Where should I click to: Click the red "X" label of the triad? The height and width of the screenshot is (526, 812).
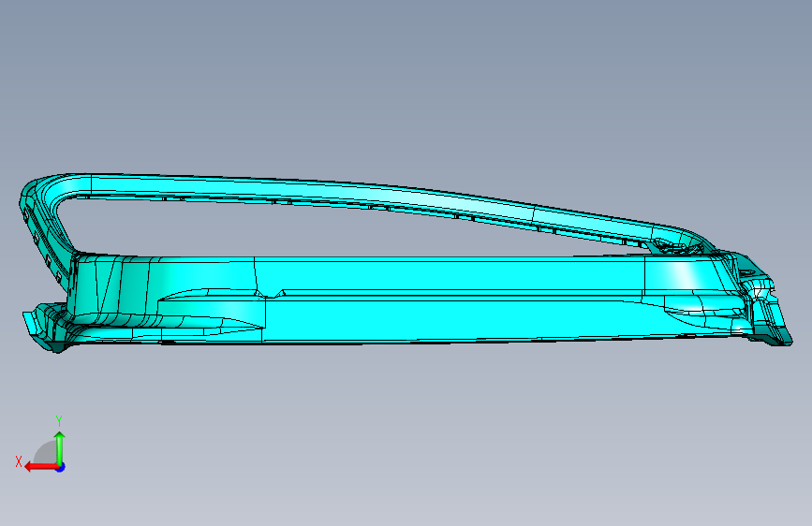tap(19, 461)
